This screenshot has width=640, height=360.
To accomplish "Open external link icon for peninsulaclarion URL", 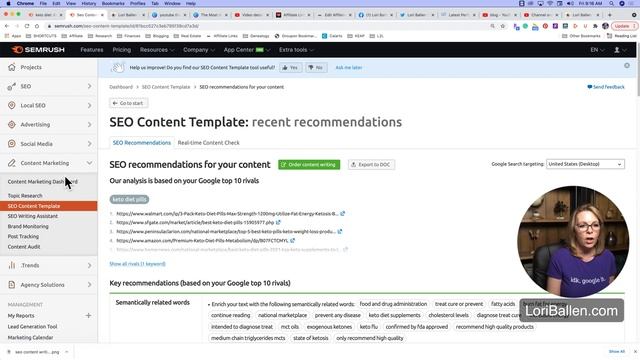I will click(340, 231).
